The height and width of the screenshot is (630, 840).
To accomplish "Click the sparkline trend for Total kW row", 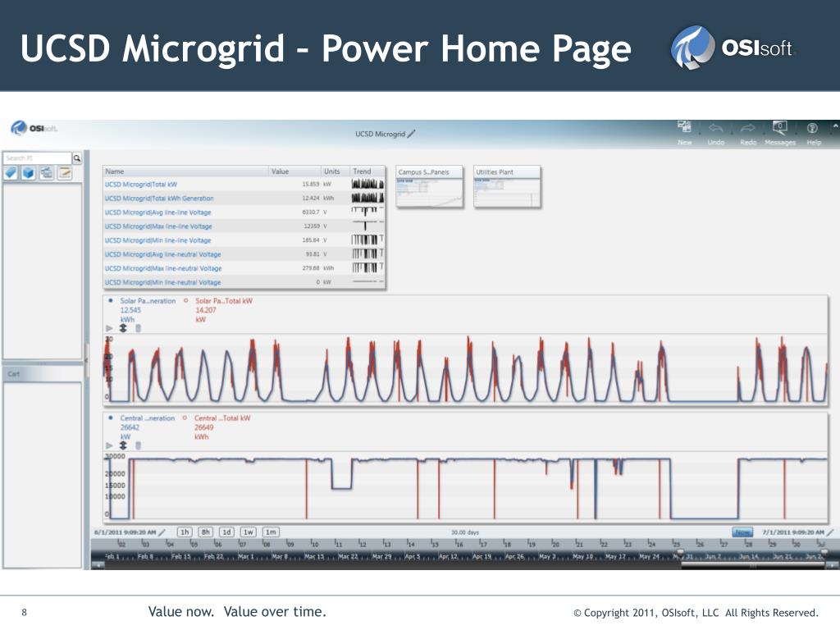I will click(x=367, y=185).
